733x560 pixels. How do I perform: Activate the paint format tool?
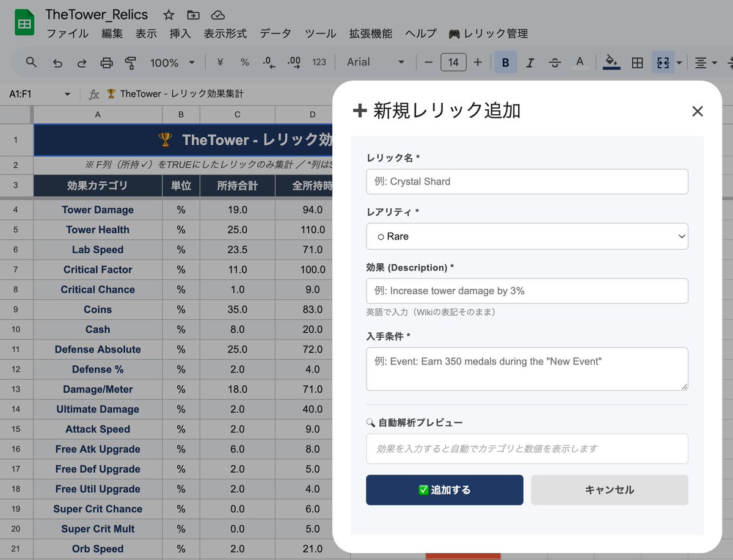(130, 62)
